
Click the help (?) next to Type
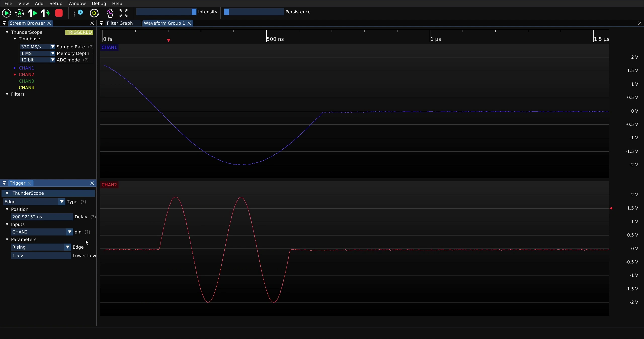83,202
